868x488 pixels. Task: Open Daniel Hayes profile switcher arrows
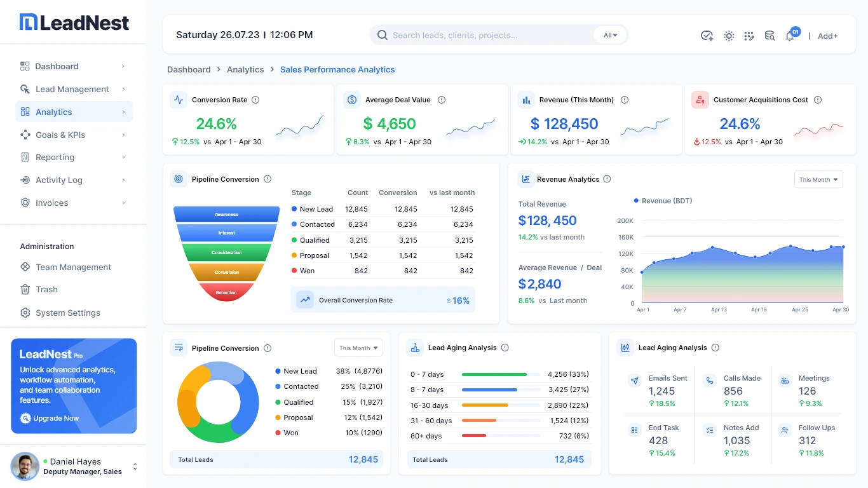[x=135, y=467]
